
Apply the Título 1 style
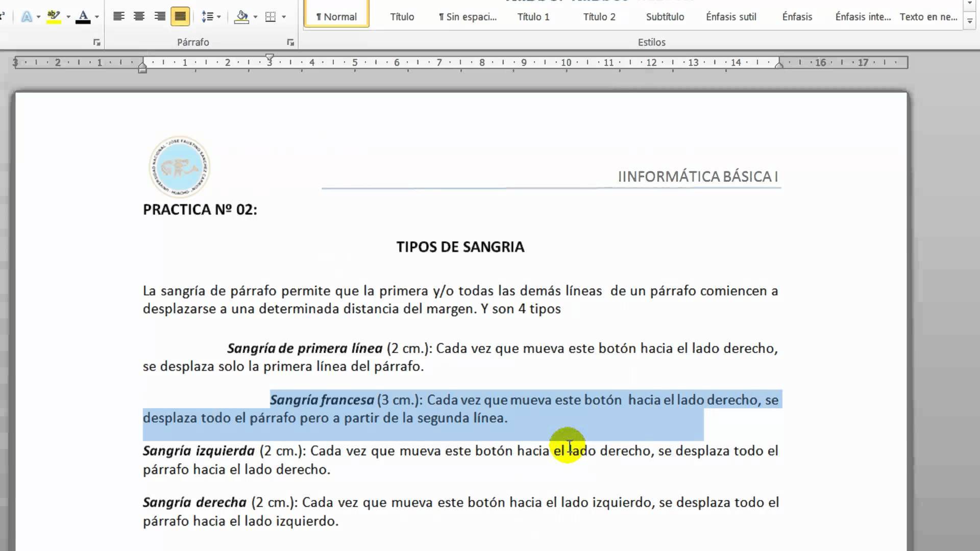pos(533,17)
